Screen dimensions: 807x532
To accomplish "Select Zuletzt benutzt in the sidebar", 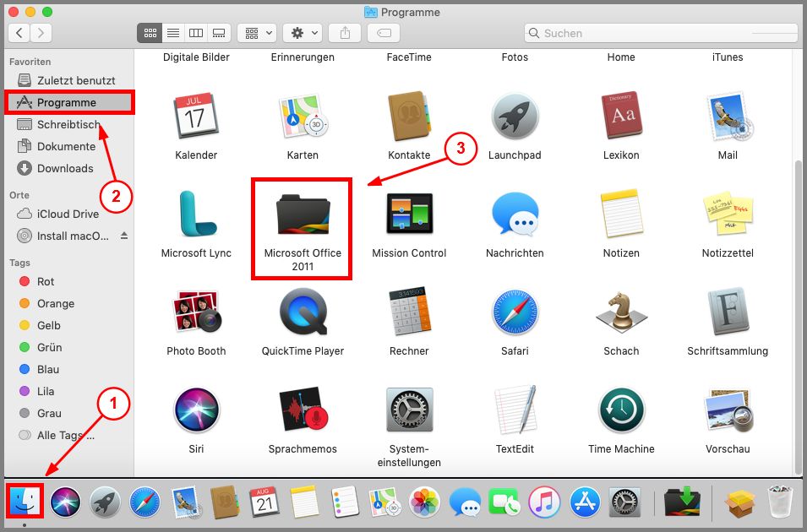I will click(69, 80).
